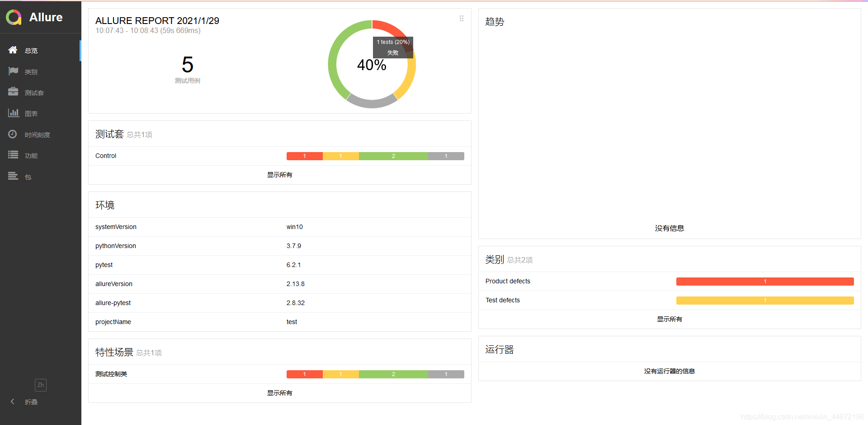This screenshot has width=868, height=425.
Task: Open the 图表 bar chart icon
Action: click(14, 113)
